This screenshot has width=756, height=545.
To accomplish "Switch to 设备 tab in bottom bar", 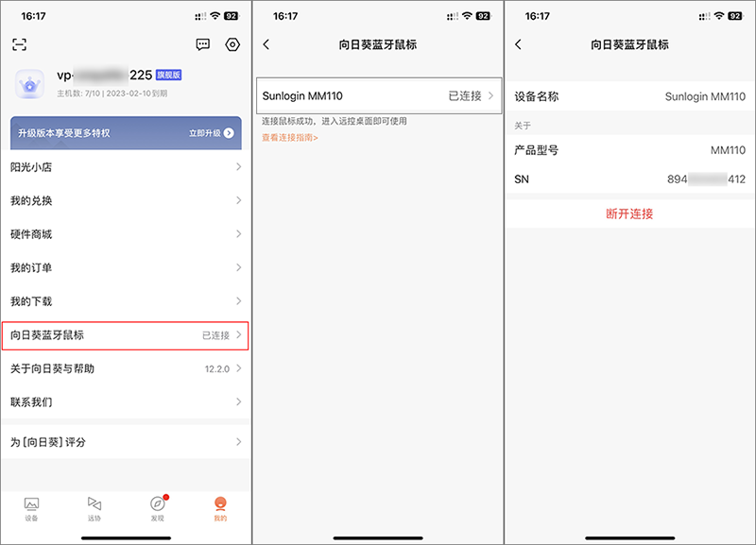I will click(x=31, y=509).
